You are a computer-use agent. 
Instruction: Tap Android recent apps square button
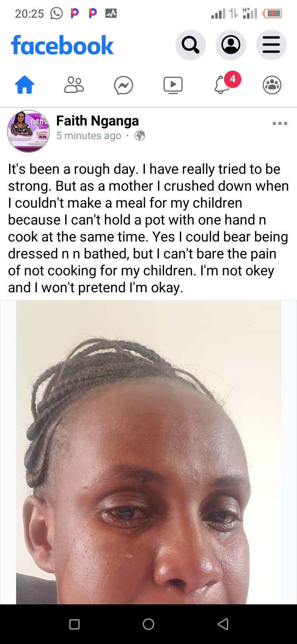pos(74,624)
